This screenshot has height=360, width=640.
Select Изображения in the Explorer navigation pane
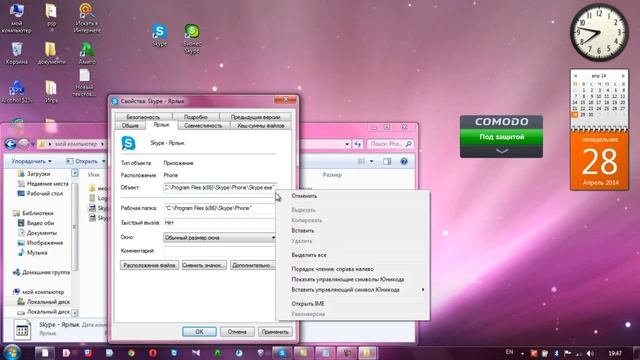coord(45,243)
